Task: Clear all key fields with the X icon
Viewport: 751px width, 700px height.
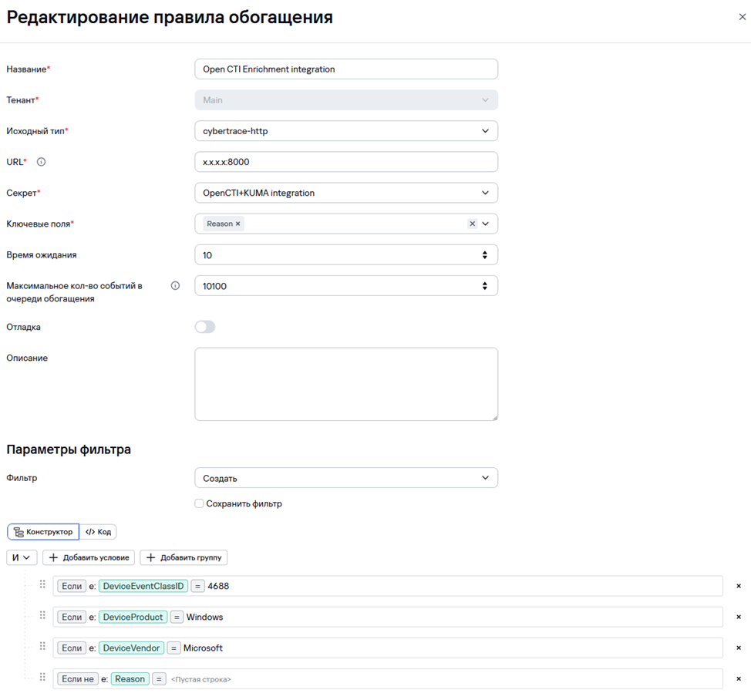Action: 472,224
